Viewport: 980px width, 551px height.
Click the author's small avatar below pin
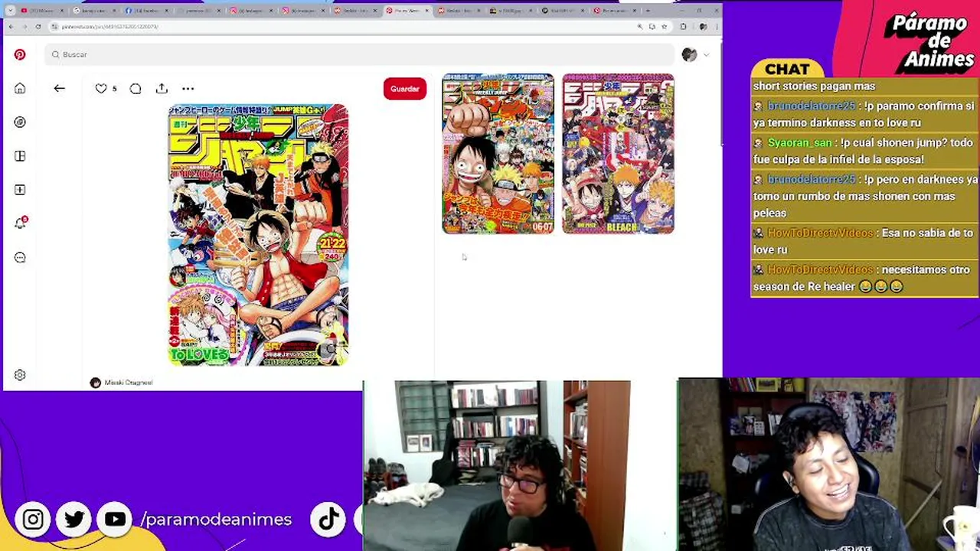pyautogui.click(x=95, y=383)
